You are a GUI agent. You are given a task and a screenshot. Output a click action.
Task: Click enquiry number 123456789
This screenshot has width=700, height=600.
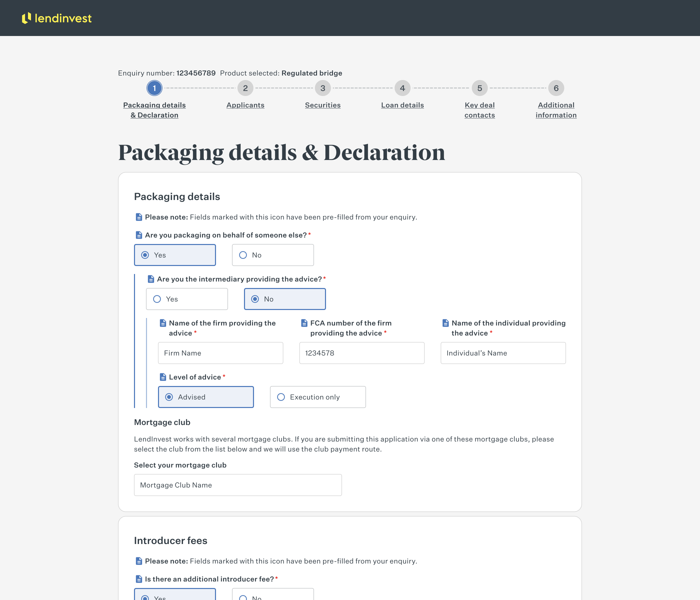coord(196,73)
